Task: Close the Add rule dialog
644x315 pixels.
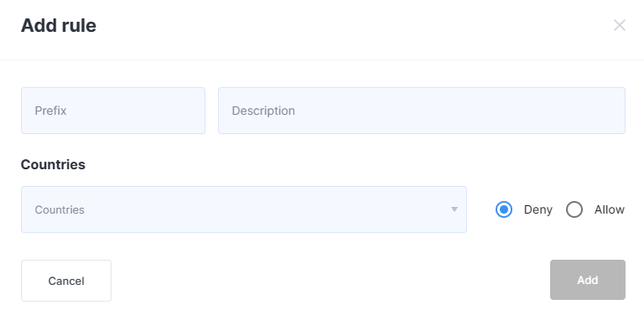Action: (x=620, y=25)
